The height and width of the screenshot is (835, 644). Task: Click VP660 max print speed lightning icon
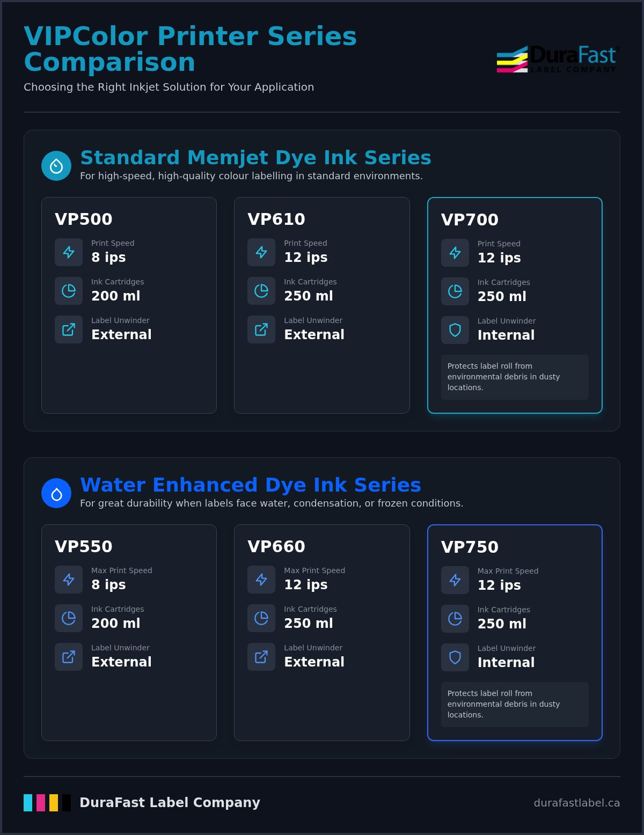(261, 580)
